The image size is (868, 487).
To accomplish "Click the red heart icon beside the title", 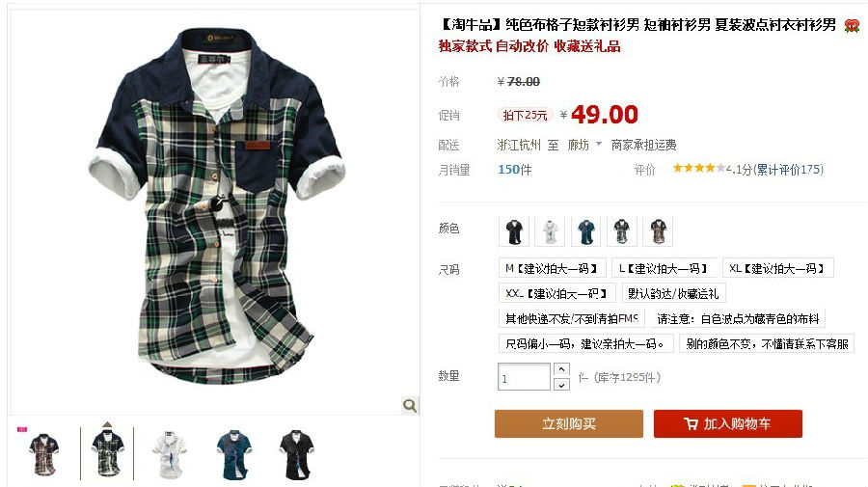I will [x=852, y=25].
